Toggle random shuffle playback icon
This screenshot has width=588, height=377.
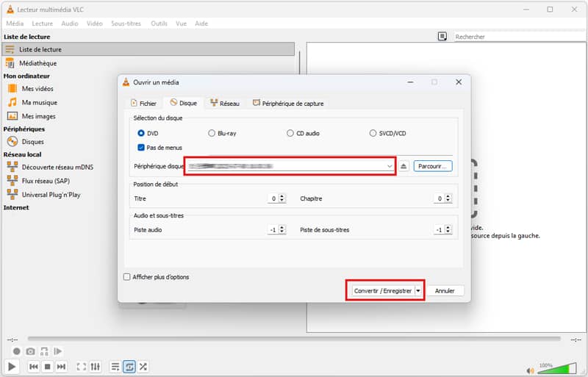click(143, 367)
